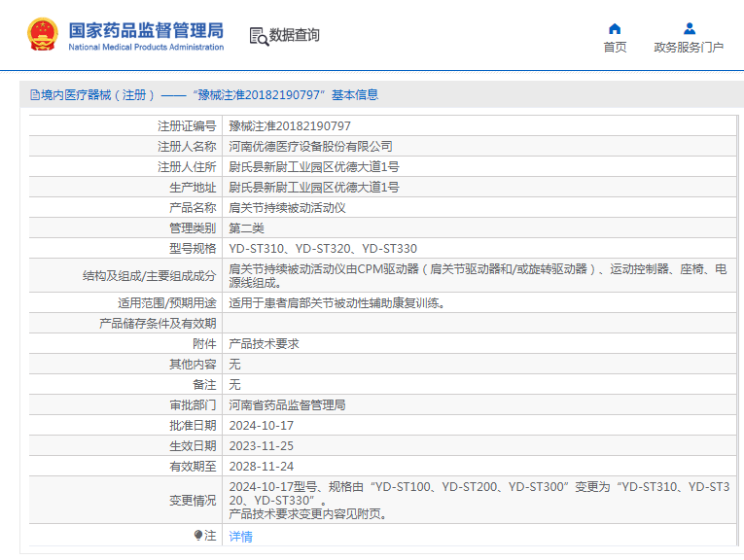Click the 无 value in 备注 row
The height and width of the screenshot is (560, 744).
tap(235, 385)
